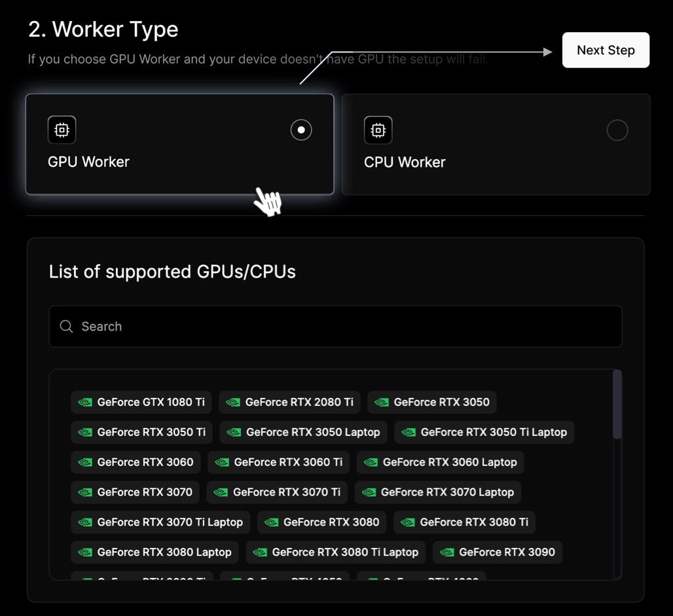Click Nvidia logo beside RTX 3060 Ti
Image resolution: width=673 pixels, height=616 pixels.
pos(222,462)
